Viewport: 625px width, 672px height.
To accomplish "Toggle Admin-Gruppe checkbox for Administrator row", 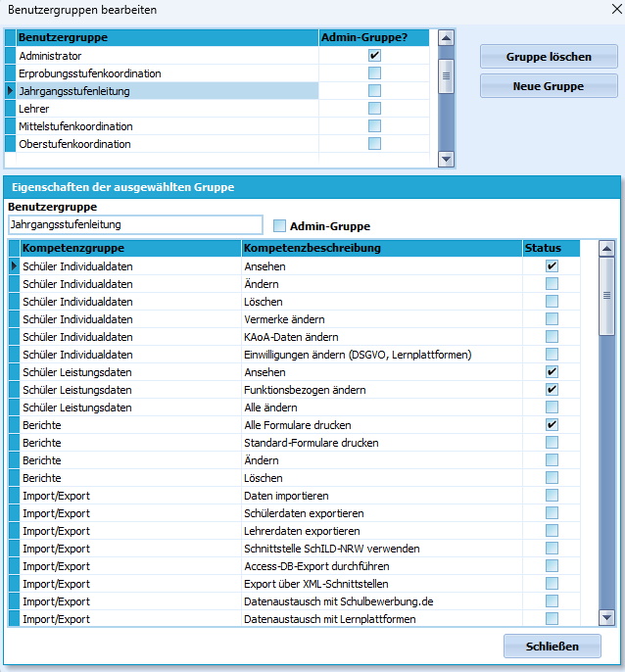I will tap(374, 55).
